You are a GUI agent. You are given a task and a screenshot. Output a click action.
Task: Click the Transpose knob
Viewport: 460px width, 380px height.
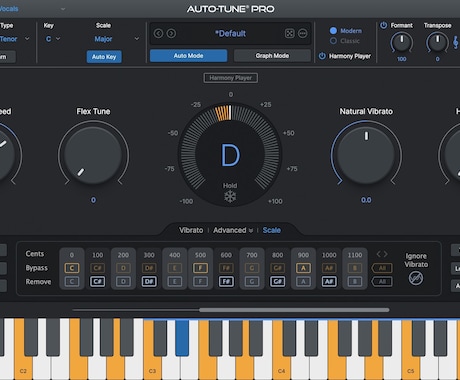point(437,42)
